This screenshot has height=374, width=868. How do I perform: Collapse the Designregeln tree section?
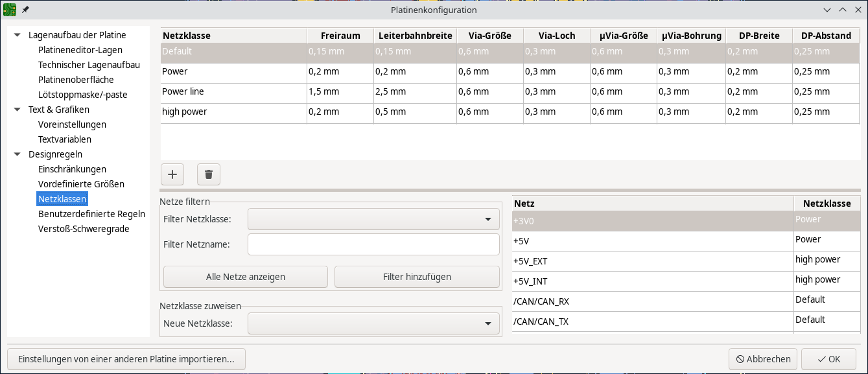coord(16,154)
